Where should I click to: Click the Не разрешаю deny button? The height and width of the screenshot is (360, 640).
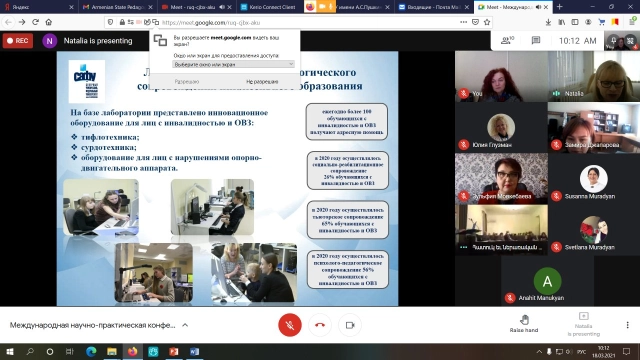click(262, 82)
